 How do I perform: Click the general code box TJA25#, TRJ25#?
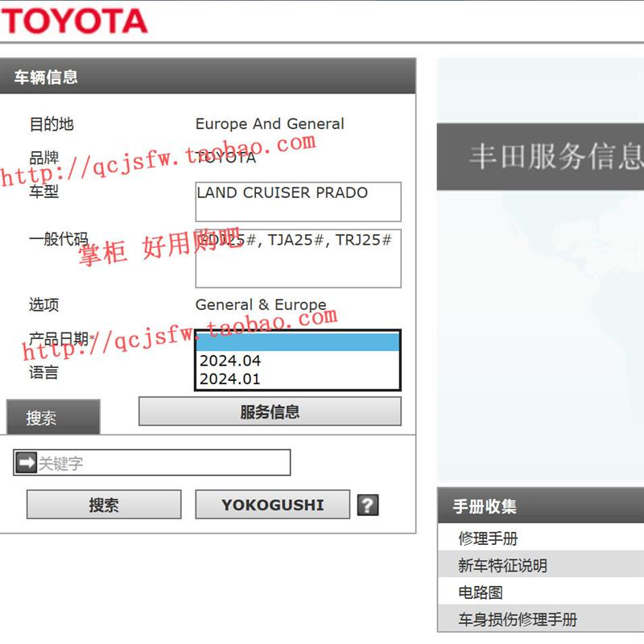[x=298, y=258]
